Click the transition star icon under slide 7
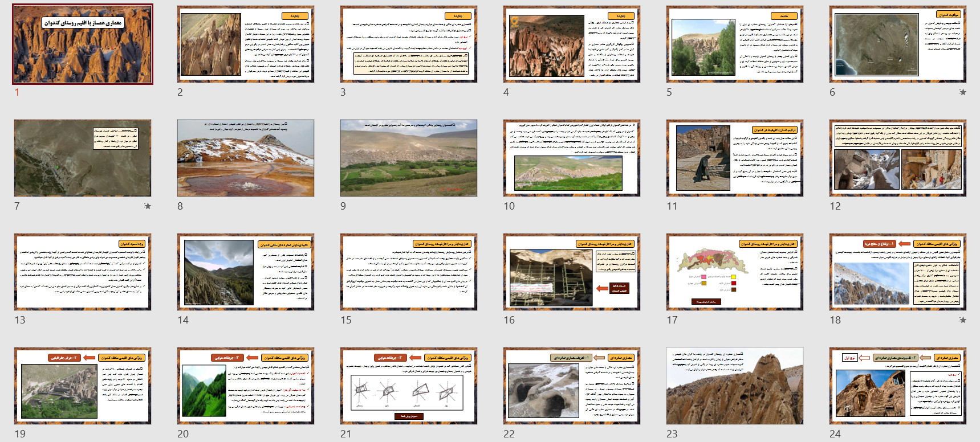This screenshot has width=980, height=442. [x=147, y=206]
